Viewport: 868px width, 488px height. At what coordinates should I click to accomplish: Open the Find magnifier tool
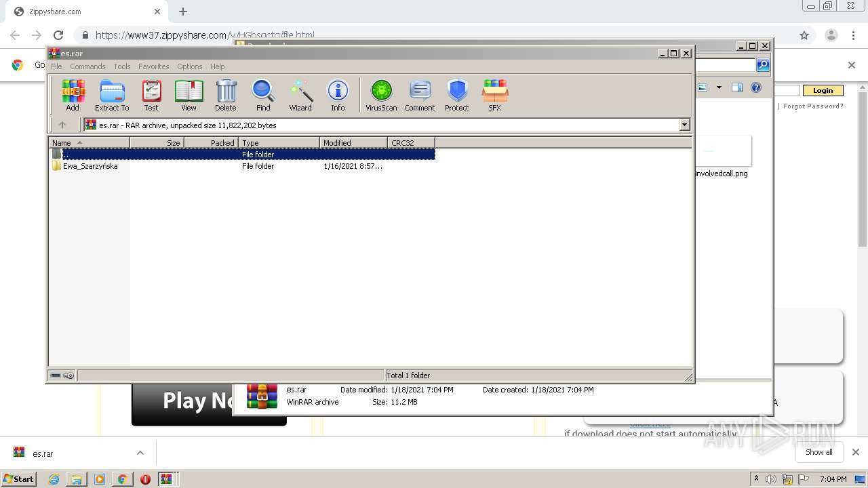pyautogui.click(x=263, y=95)
